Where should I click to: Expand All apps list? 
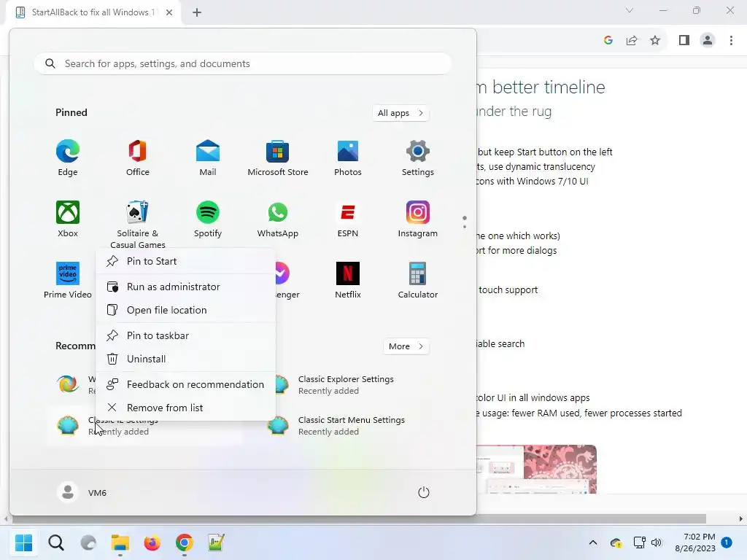400,113
